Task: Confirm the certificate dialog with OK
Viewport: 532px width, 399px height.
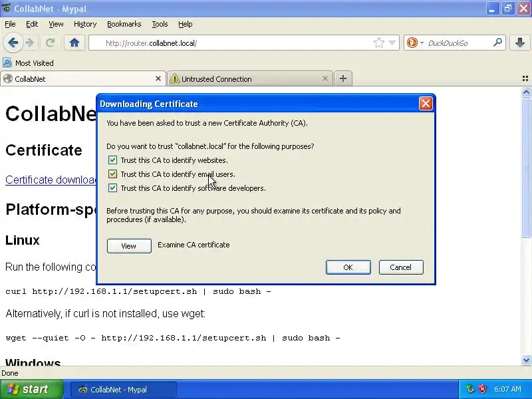Action: click(348, 267)
